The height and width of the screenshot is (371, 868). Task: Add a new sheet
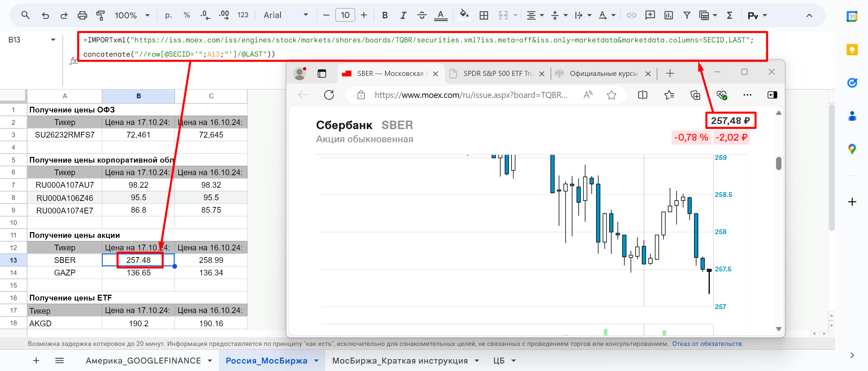36,360
